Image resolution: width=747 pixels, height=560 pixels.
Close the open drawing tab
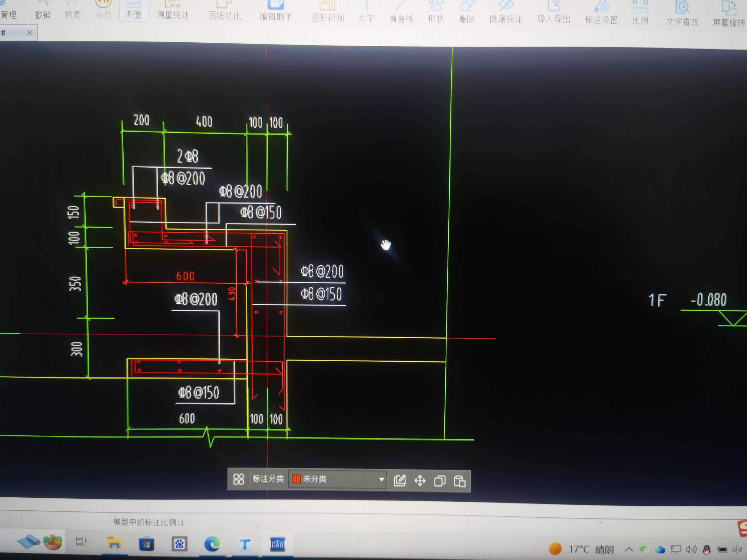30,33
